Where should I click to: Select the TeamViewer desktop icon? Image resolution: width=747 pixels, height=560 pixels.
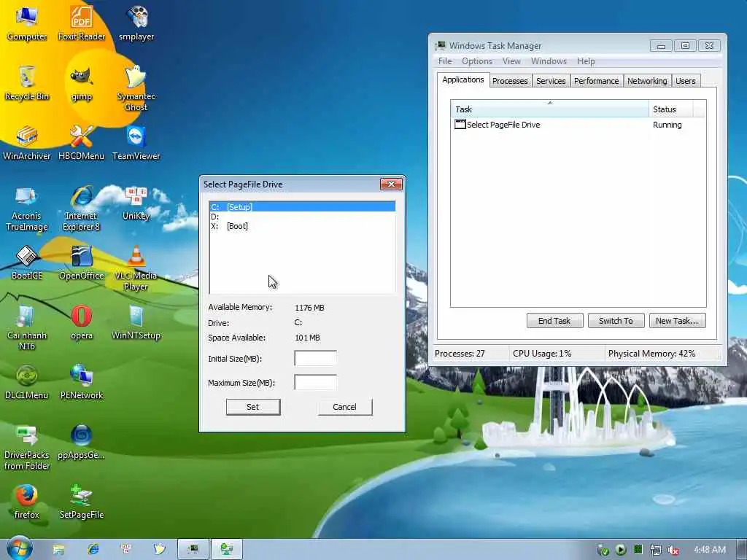point(136,143)
